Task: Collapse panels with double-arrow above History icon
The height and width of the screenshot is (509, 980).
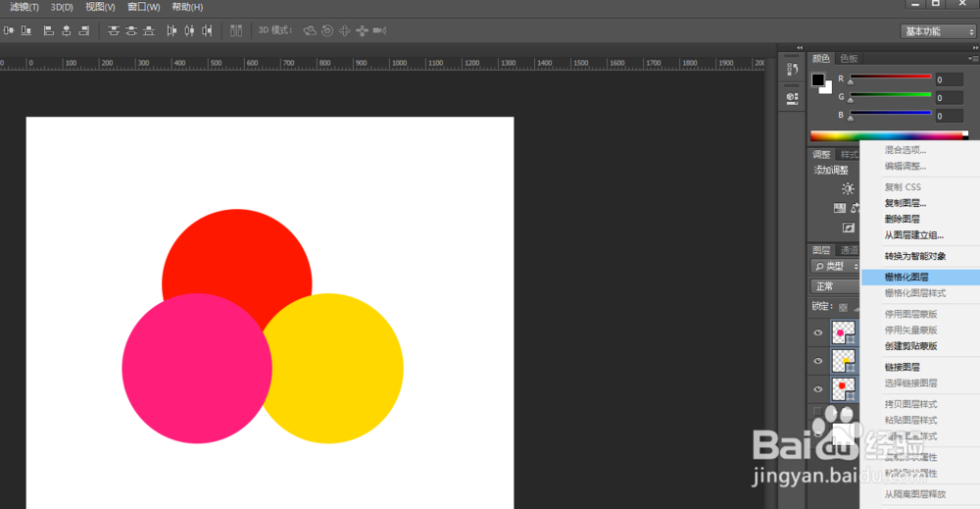Action: tap(800, 47)
